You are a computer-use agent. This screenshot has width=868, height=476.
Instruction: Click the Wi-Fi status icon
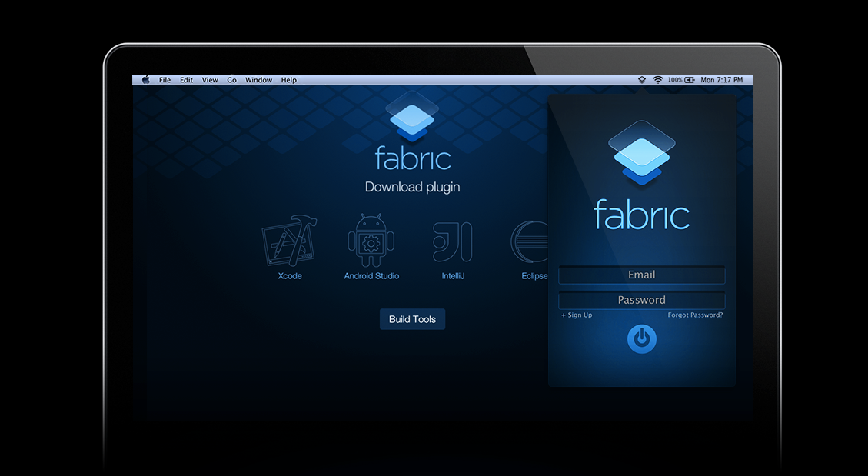[x=657, y=80]
